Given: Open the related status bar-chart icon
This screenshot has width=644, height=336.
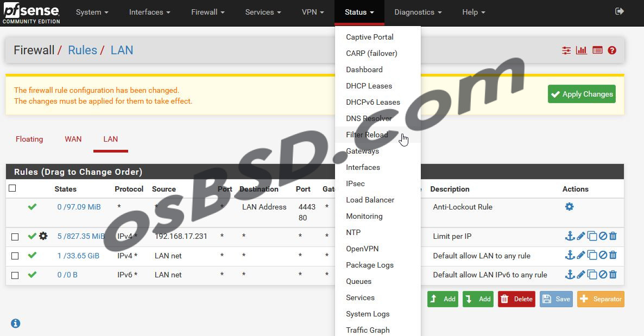Looking at the screenshot, I should click(581, 50).
